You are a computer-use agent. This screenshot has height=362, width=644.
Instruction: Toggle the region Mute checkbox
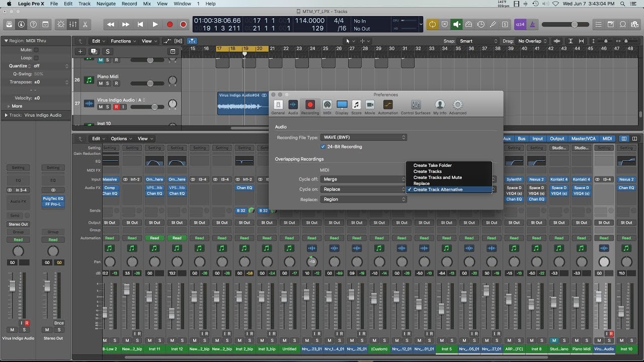click(x=36, y=50)
